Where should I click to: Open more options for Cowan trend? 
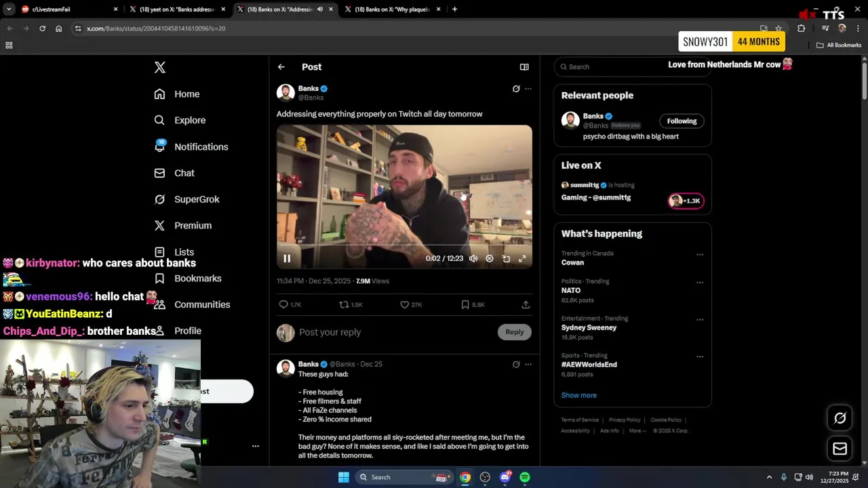click(x=700, y=255)
